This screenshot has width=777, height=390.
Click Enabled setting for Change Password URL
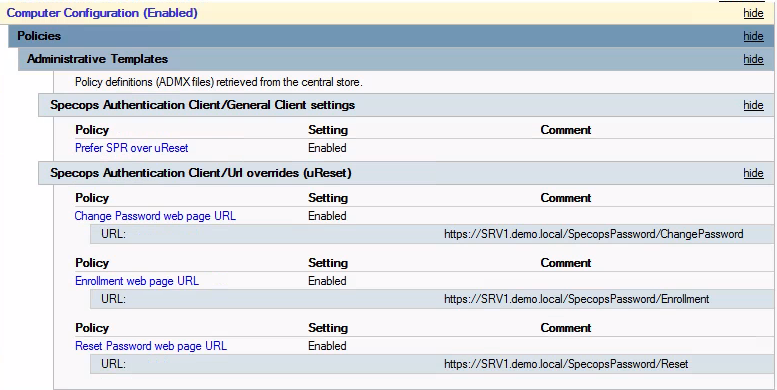327,216
